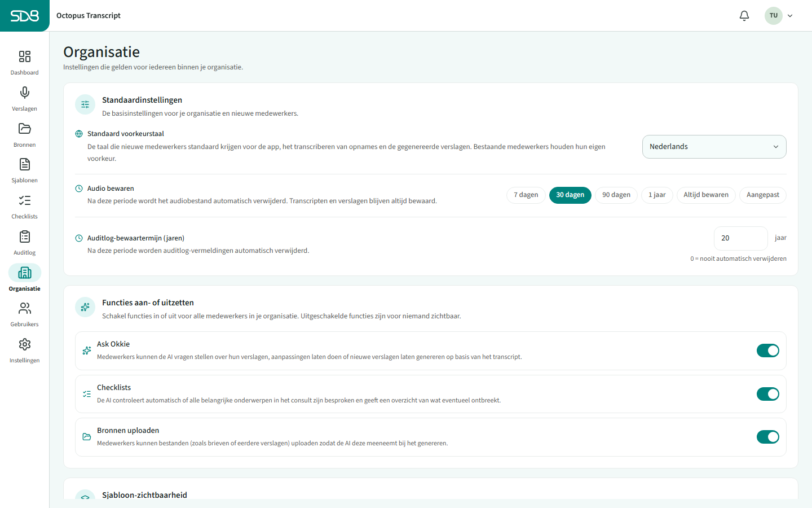The image size is (812, 508).
Task: Click the Organisatie page heading
Action: click(x=101, y=52)
